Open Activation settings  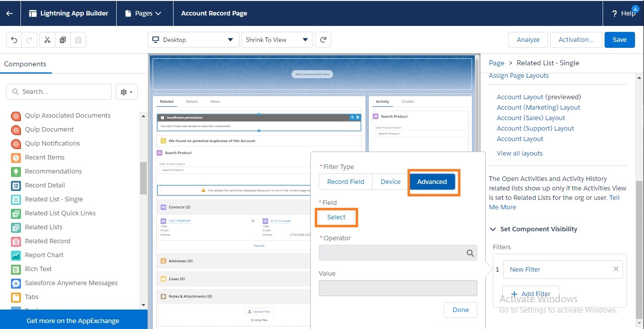pos(576,40)
